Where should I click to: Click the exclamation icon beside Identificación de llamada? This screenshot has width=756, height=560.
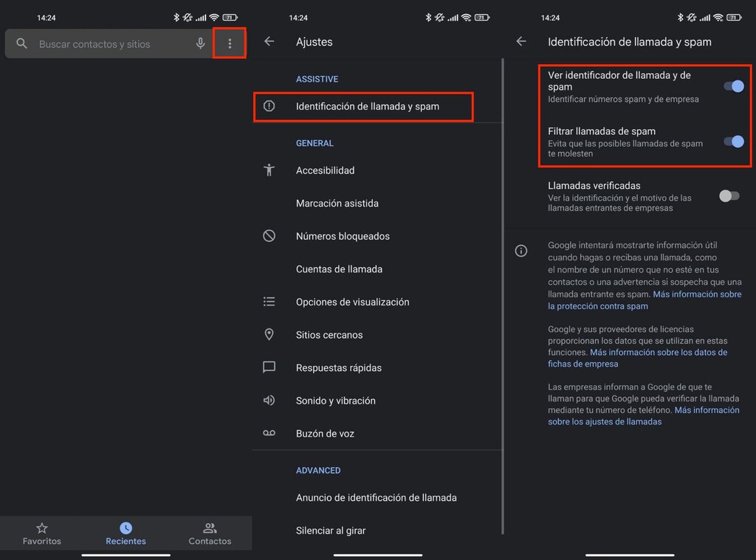tap(269, 106)
